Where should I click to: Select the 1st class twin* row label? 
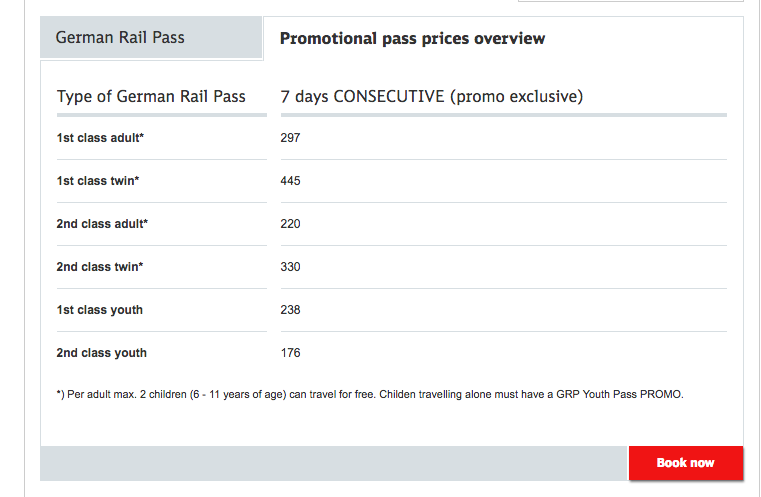[98, 181]
